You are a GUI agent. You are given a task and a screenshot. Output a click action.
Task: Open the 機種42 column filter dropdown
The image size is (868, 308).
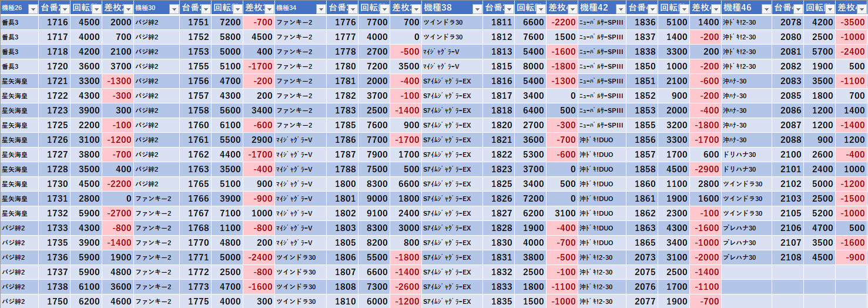coord(620,9)
